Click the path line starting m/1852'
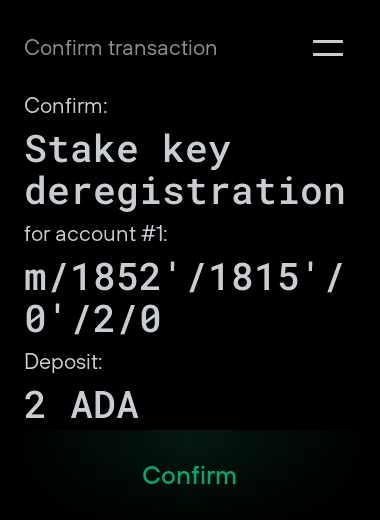 point(184,278)
